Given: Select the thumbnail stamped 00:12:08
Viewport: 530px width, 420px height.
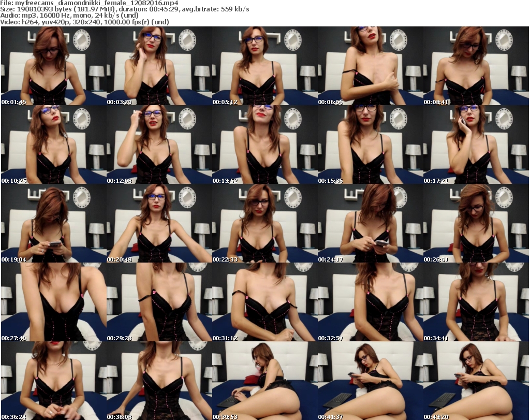Looking at the screenshot, I should [159, 144].
